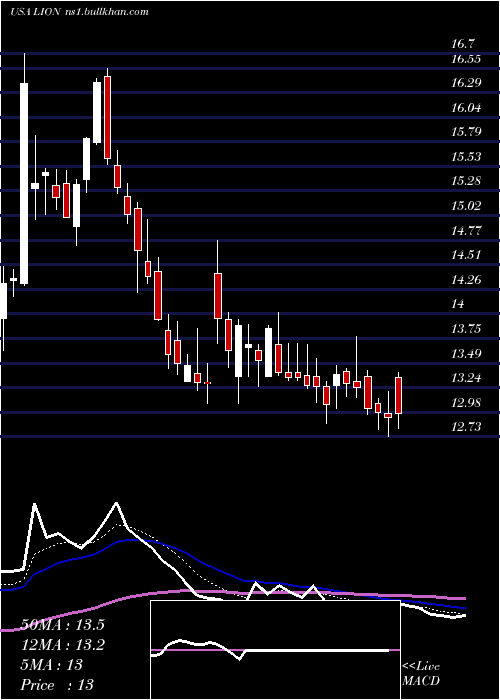Image resolution: width=500 pixels, height=700 pixels.
Task: Click the 16.55 price axis label
Action: (466, 58)
